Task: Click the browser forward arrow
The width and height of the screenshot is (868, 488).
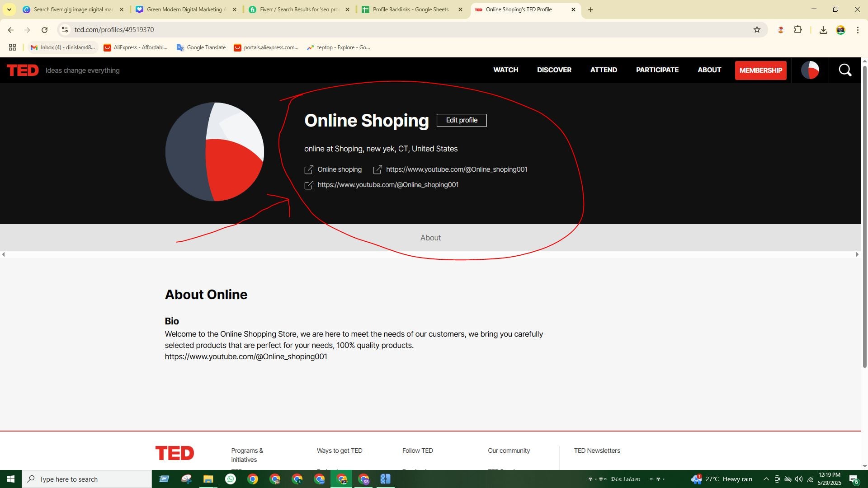Action: (x=27, y=30)
